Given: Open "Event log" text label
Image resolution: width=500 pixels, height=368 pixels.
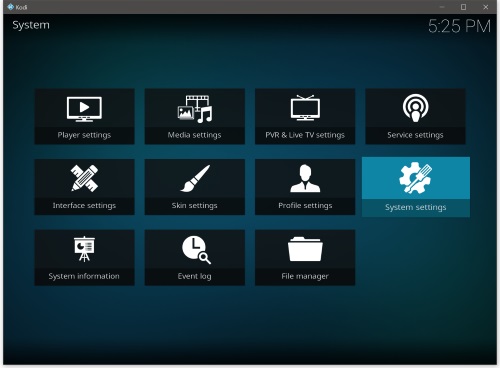Looking at the screenshot, I should pyautogui.click(x=194, y=276).
